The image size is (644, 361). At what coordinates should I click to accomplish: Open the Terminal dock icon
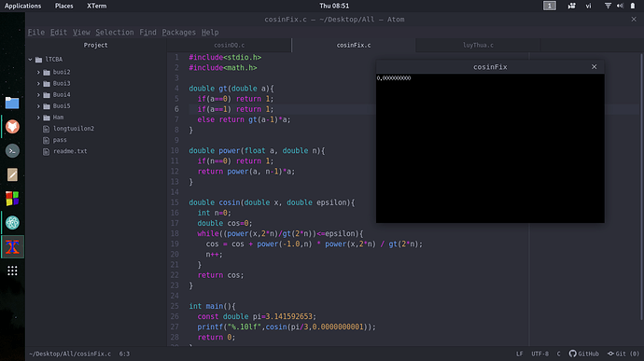tap(12, 151)
